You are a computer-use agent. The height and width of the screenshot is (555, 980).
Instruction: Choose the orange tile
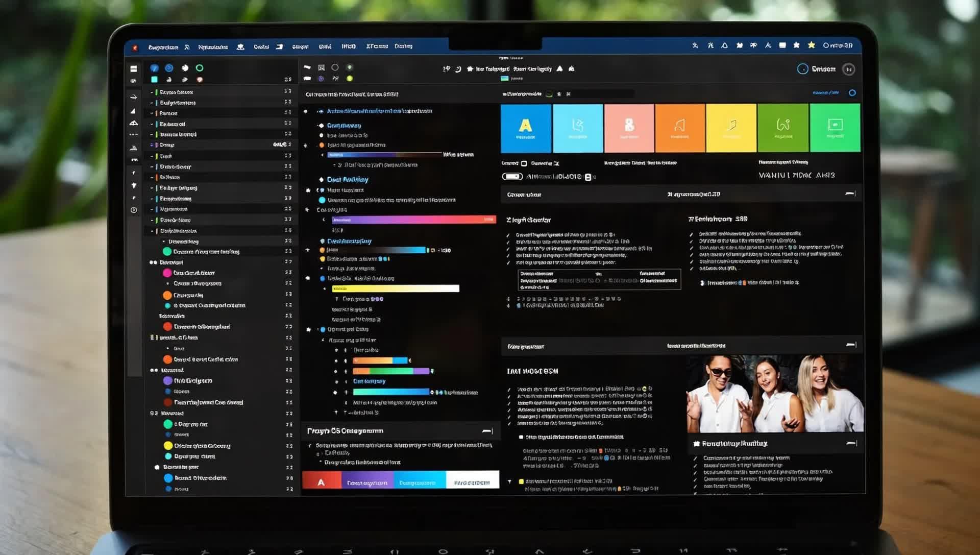click(680, 128)
